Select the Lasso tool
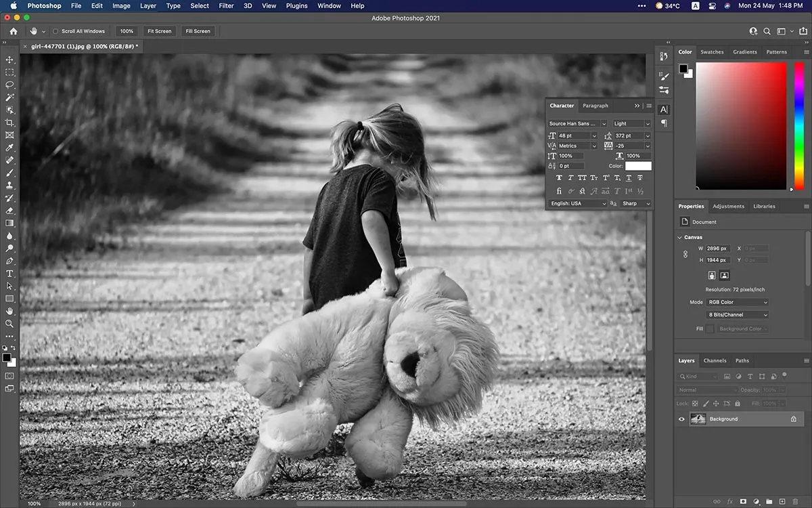The image size is (812, 508). tap(9, 85)
